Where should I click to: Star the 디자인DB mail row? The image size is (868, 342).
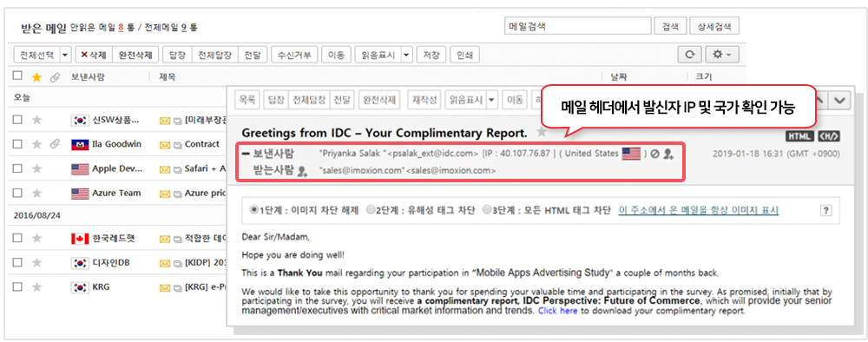pyautogui.click(x=36, y=263)
